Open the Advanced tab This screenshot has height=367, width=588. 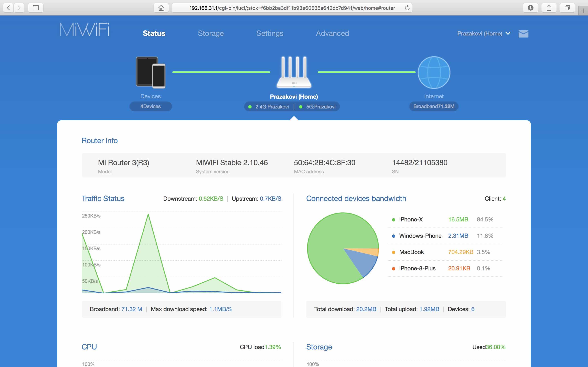point(332,33)
